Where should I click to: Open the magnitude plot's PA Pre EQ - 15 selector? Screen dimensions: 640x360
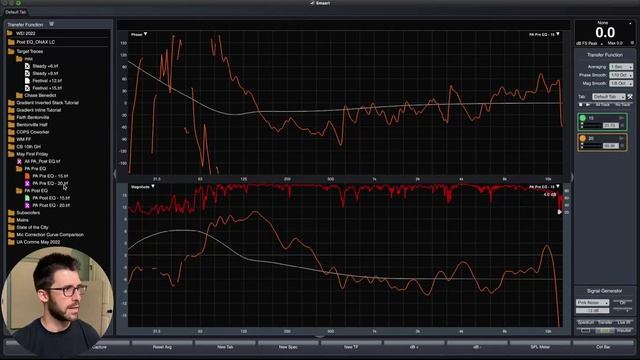point(544,187)
